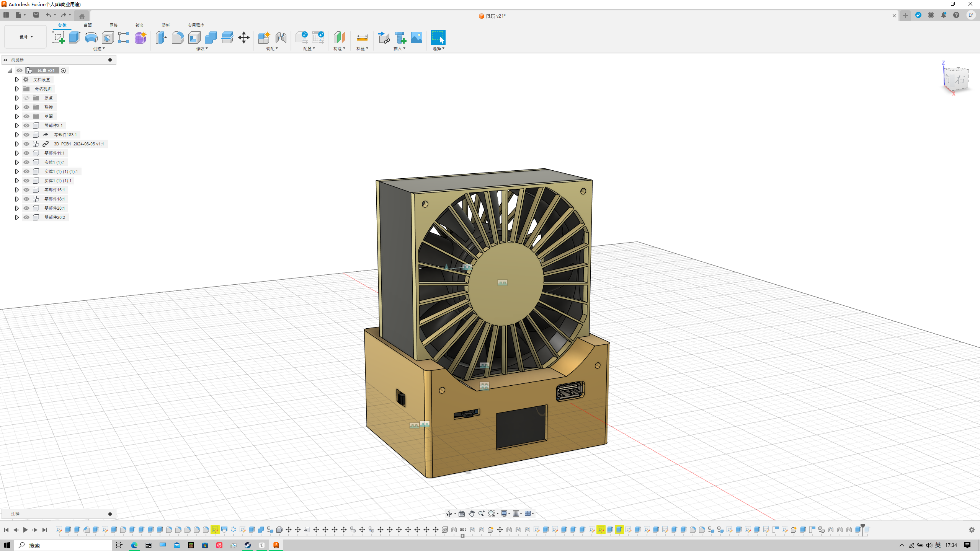The image size is (980, 551).
Task: Expand the 文档设置 tree node
Action: point(17,80)
